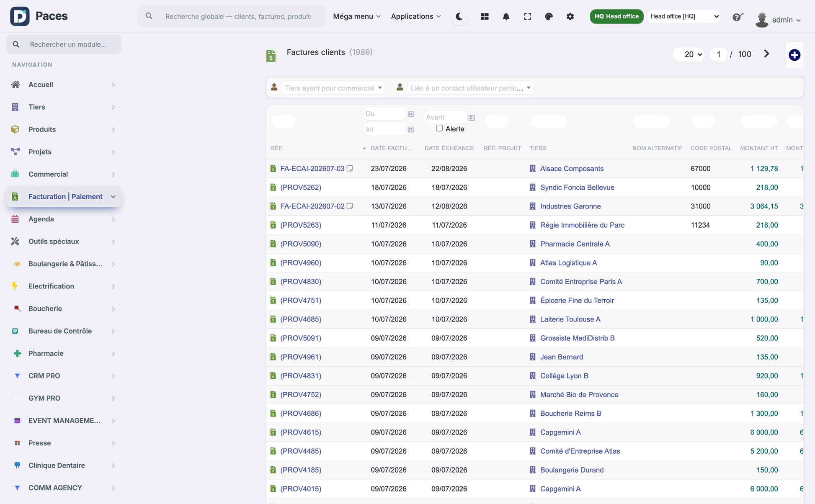
Task: Sort the list by the RÉF. column header
Action: [276, 148]
